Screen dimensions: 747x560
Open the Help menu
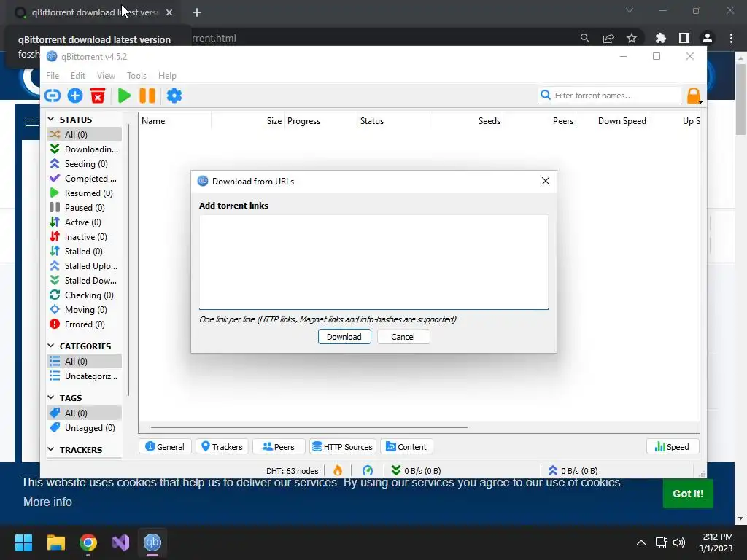pos(167,76)
